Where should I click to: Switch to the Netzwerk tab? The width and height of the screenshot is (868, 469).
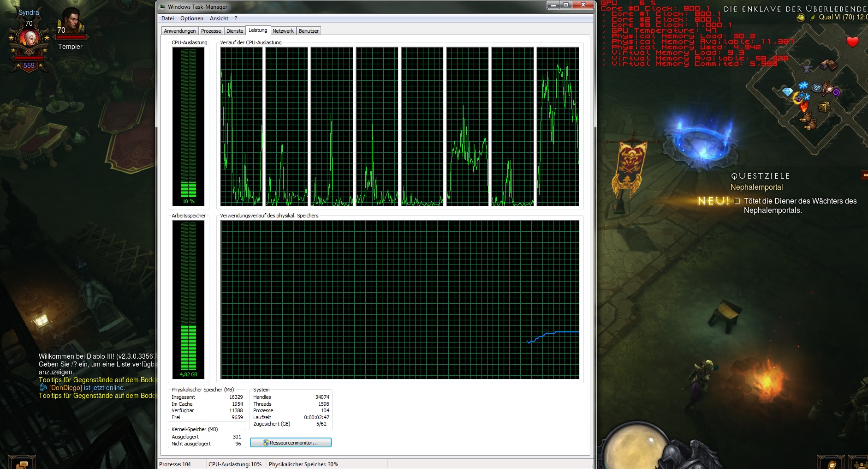click(283, 31)
